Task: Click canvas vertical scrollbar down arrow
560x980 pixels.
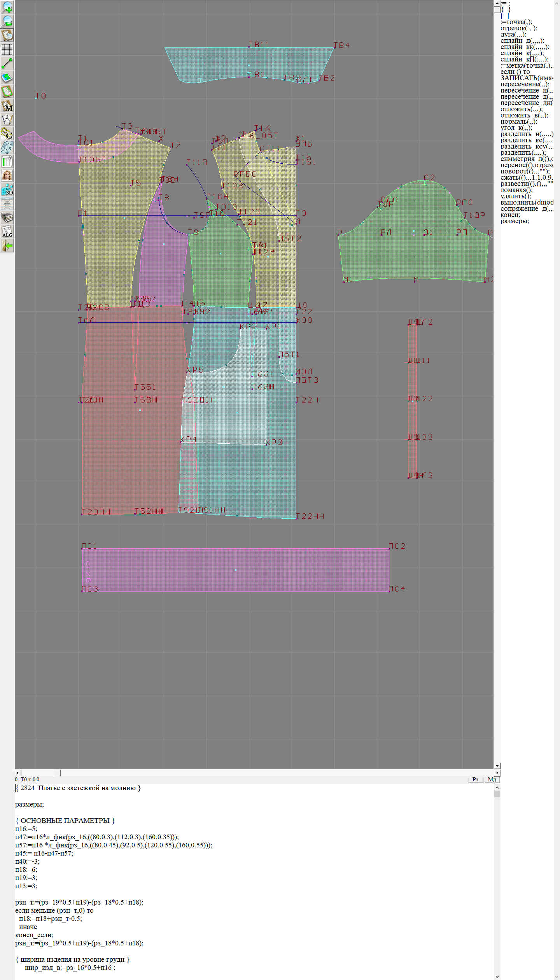Action: (x=497, y=766)
